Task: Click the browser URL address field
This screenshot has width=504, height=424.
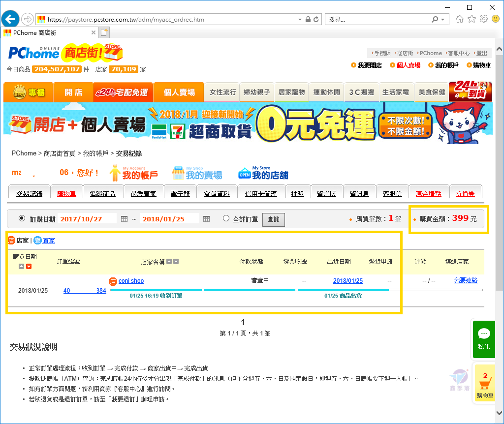Action: (x=167, y=19)
